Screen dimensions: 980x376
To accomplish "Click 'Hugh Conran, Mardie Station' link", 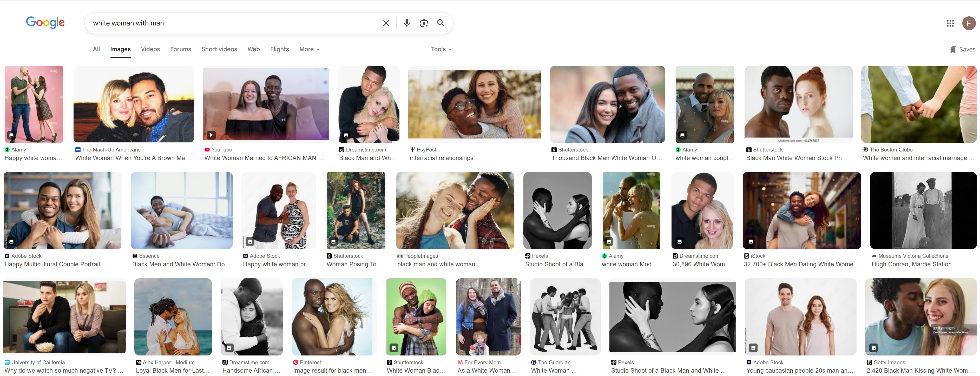I will pos(915,264).
